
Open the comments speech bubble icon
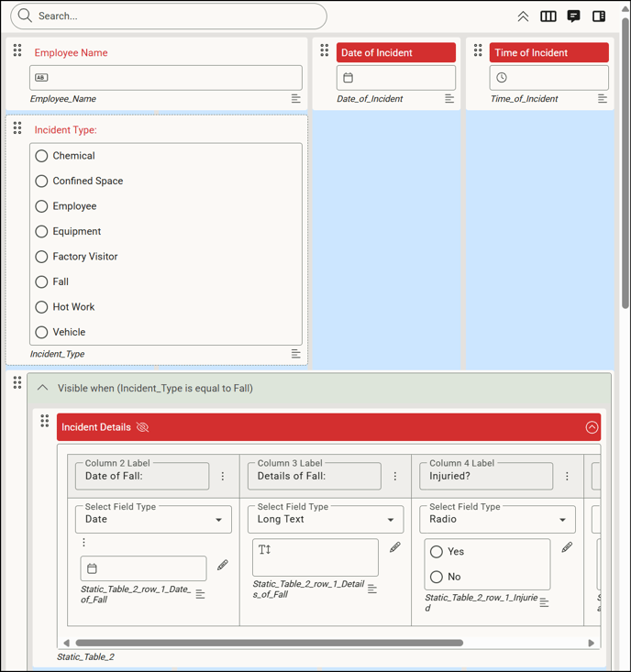click(x=573, y=17)
